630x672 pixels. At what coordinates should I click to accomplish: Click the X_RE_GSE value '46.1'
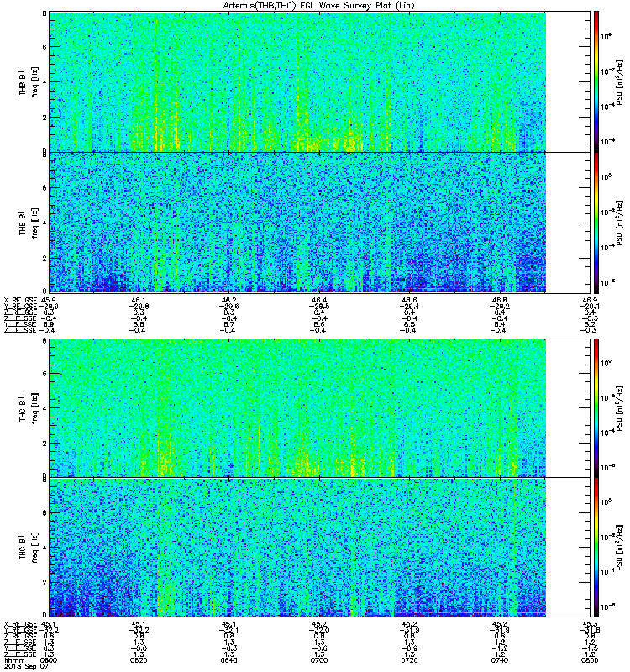pos(139,301)
